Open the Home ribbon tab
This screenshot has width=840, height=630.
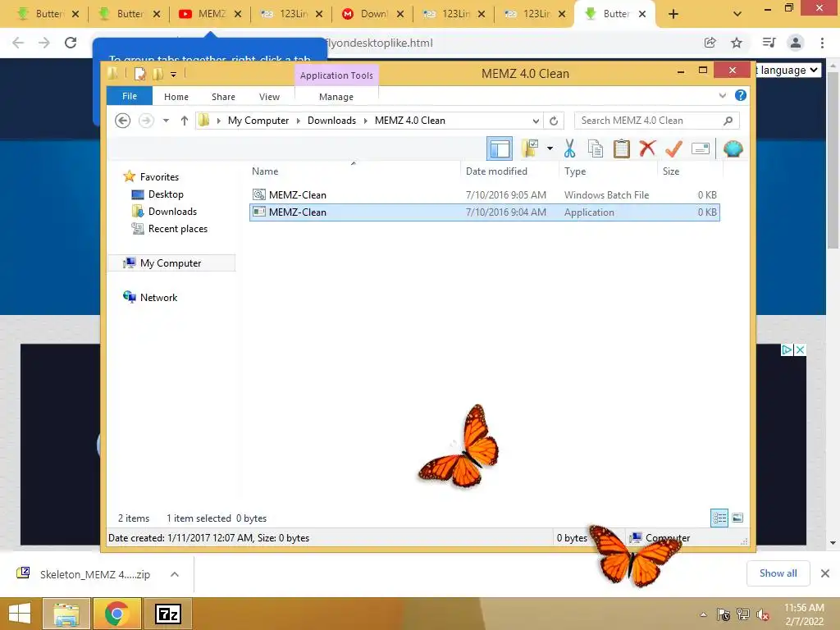pos(176,97)
